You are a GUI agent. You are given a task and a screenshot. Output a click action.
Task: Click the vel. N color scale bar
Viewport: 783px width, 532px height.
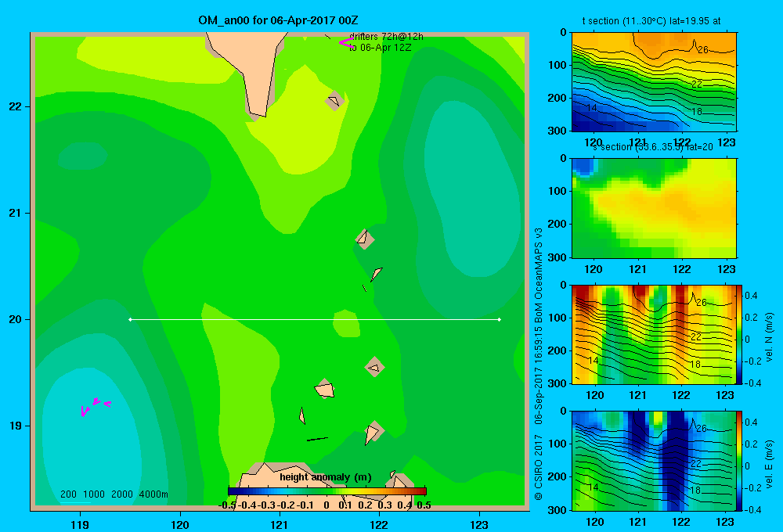click(740, 334)
